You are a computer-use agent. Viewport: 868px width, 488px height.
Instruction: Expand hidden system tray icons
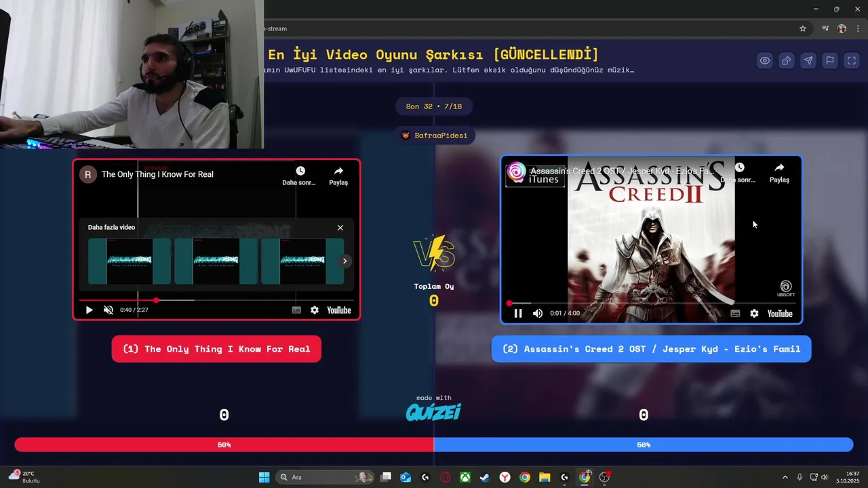point(785,477)
